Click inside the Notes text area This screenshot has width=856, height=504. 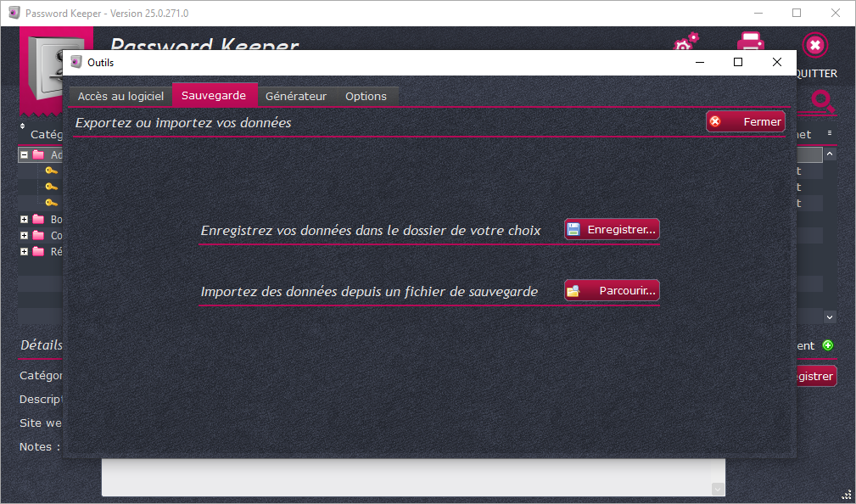point(413,477)
